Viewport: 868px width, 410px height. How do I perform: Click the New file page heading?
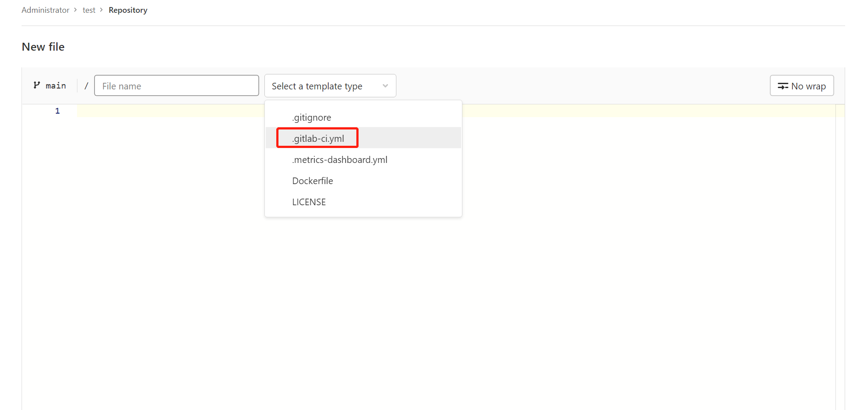[43, 46]
